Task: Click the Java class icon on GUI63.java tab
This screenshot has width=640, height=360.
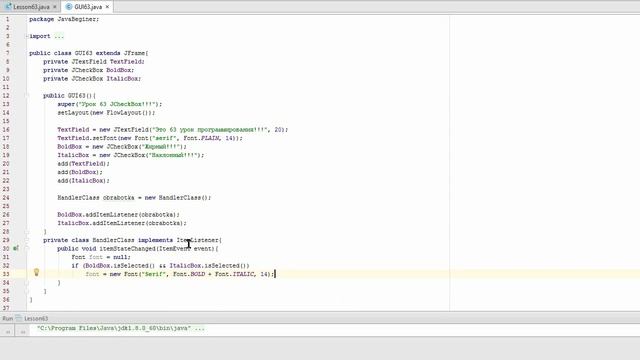Action: (69, 7)
